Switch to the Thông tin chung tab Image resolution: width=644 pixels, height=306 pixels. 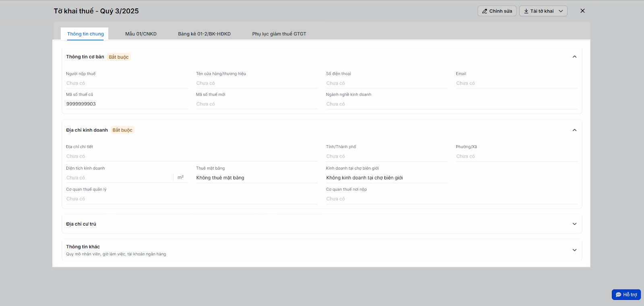[x=85, y=34]
